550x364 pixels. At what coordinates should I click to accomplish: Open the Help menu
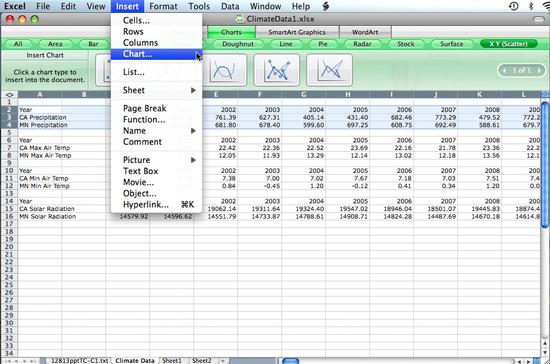click(301, 6)
